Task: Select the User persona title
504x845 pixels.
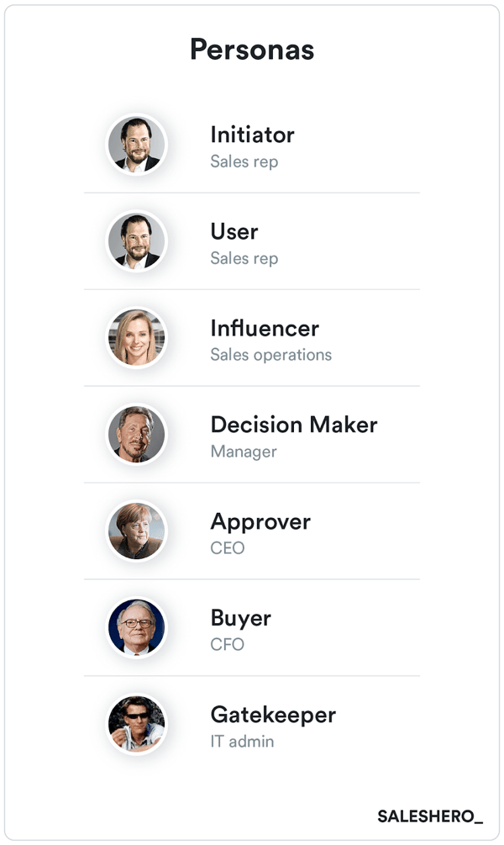Action: 234,231
